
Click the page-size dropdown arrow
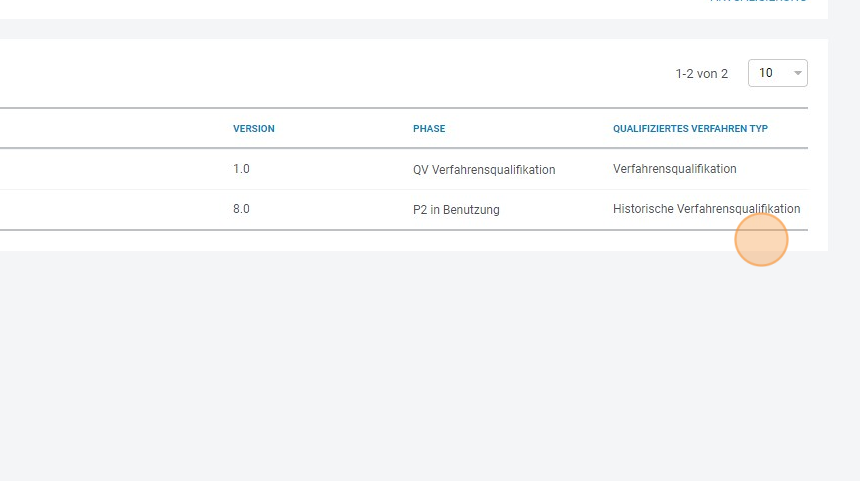coord(797,73)
